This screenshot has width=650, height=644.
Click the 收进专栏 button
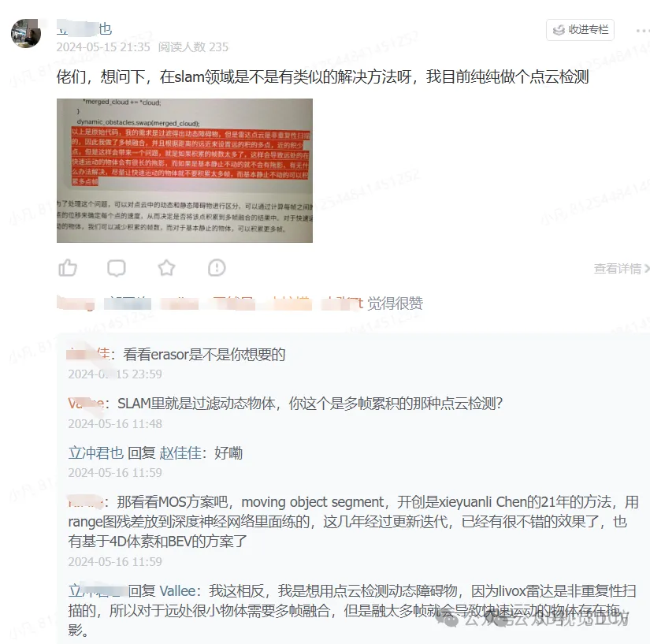(580, 30)
